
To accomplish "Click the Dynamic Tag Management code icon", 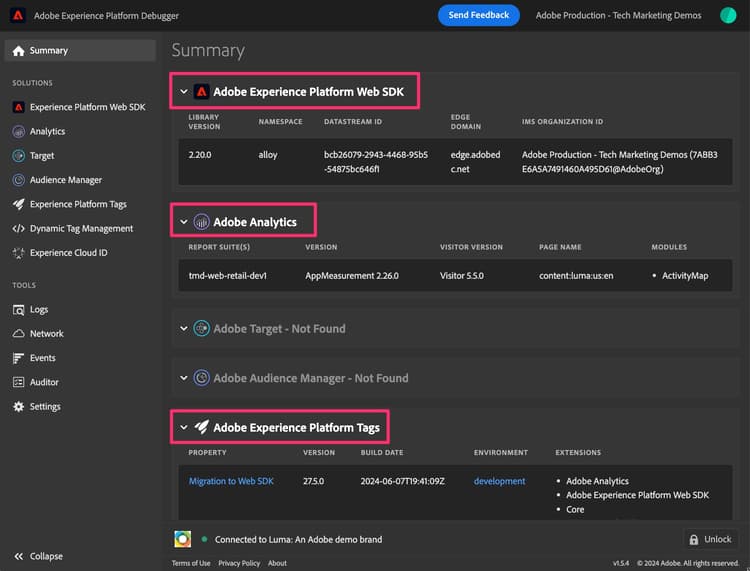I will (19, 228).
